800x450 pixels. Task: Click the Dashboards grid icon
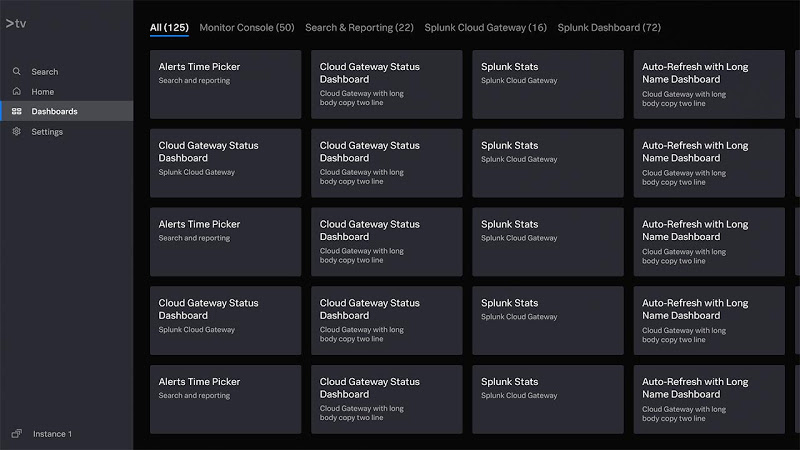16,111
